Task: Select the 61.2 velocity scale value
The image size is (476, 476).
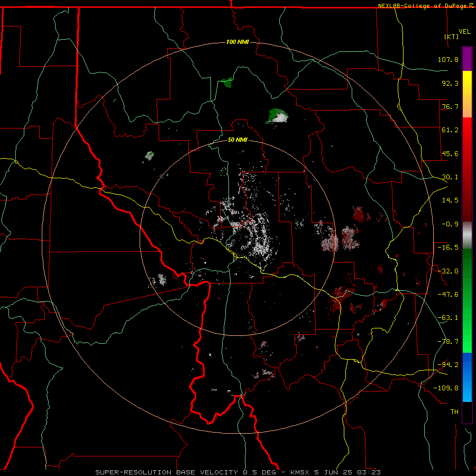Action: click(x=450, y=130)
